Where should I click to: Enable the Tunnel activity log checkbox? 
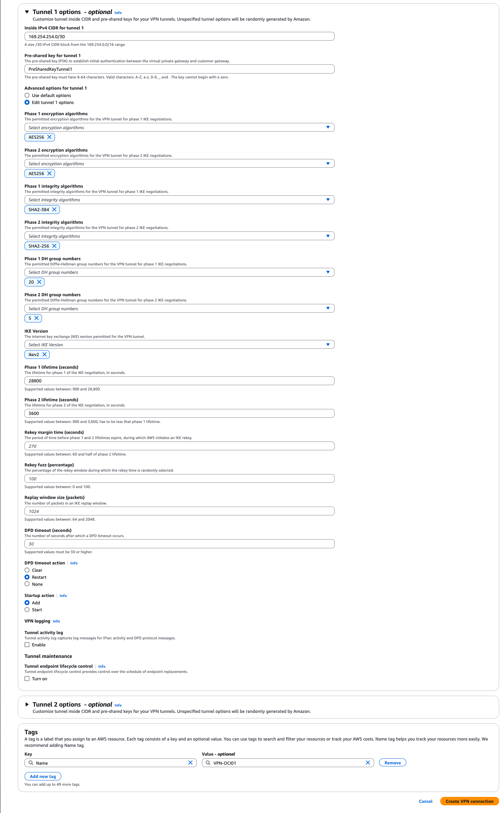27,645
